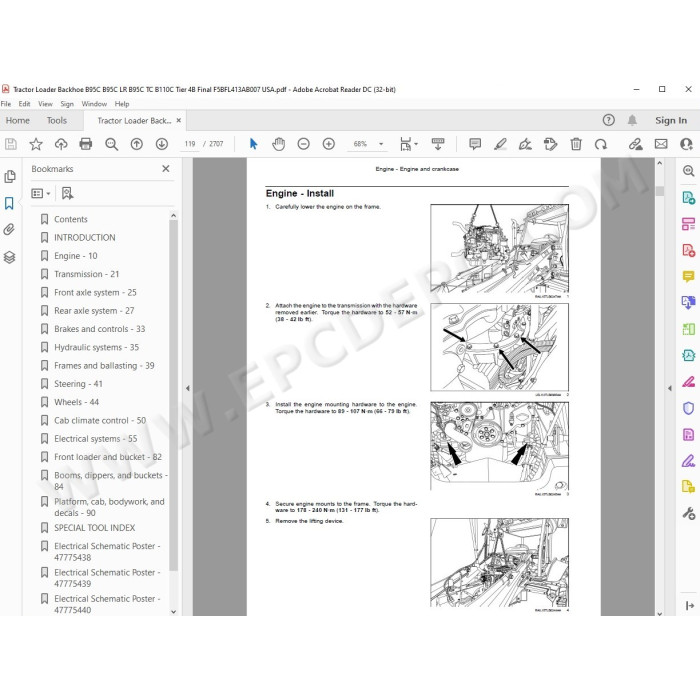Jump to Electrical systems - 55 bookmark

click(95, 439)
